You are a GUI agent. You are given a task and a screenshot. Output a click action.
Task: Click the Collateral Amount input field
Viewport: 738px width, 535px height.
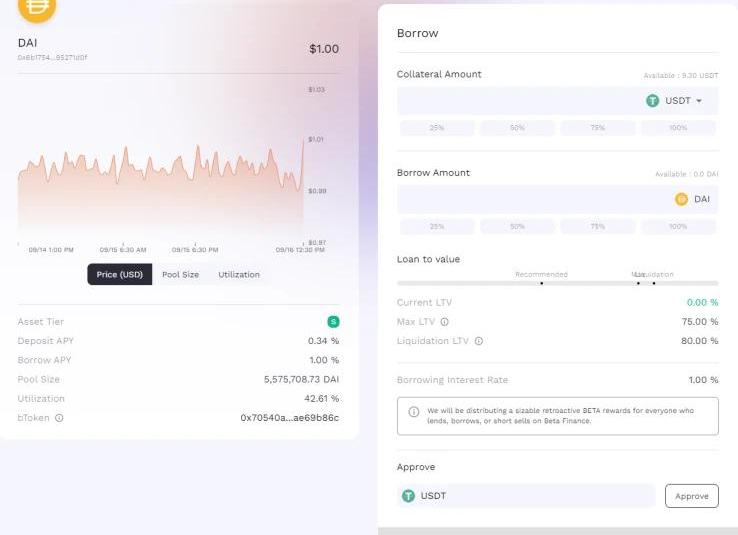point(515,101)
